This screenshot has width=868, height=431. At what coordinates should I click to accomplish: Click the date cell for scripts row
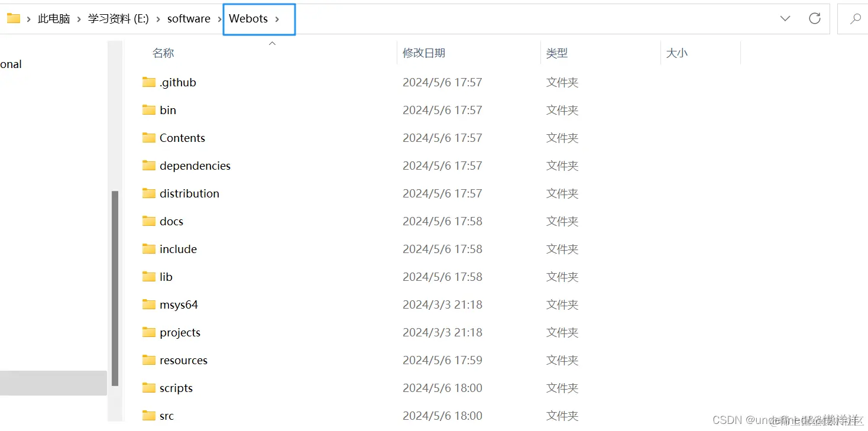[x=442, y=388]
